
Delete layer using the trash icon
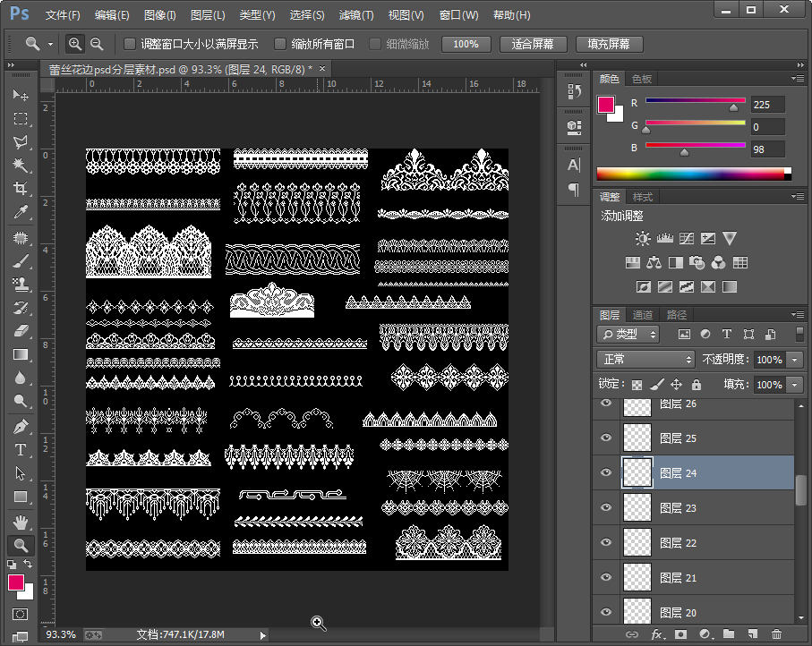[x=776, y=634]
